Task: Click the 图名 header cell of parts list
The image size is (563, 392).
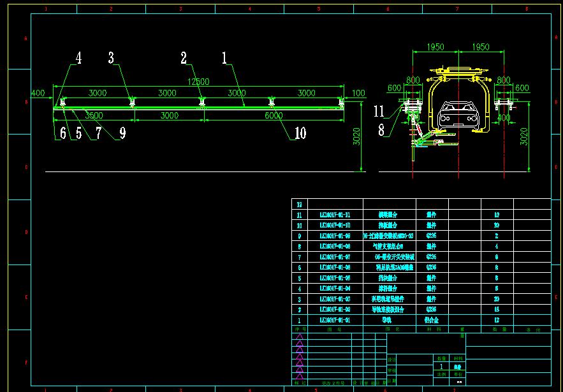Action: point(390,329)
